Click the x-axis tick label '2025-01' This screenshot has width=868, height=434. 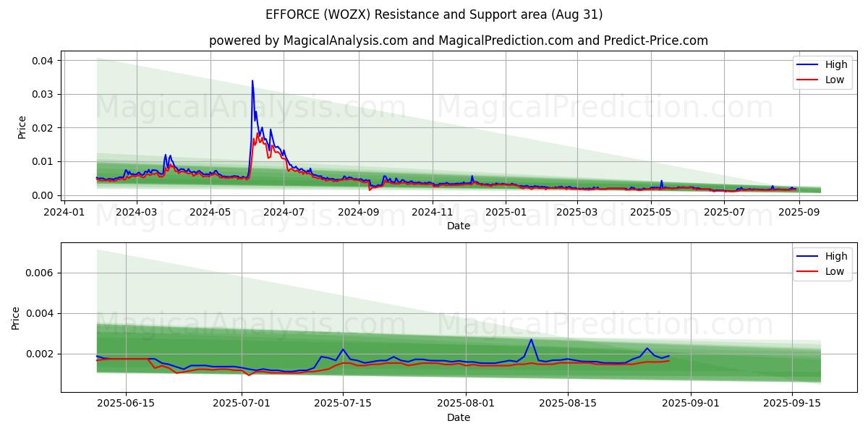point(506,212)
